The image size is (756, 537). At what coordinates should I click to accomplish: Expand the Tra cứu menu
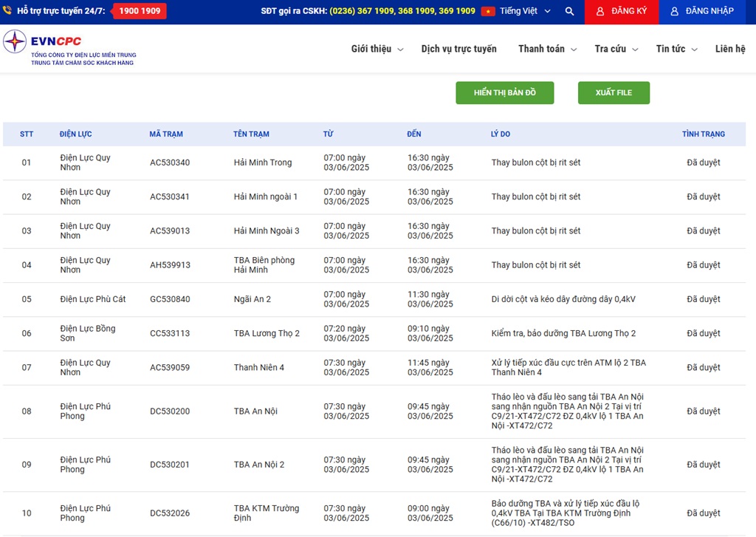616,49
